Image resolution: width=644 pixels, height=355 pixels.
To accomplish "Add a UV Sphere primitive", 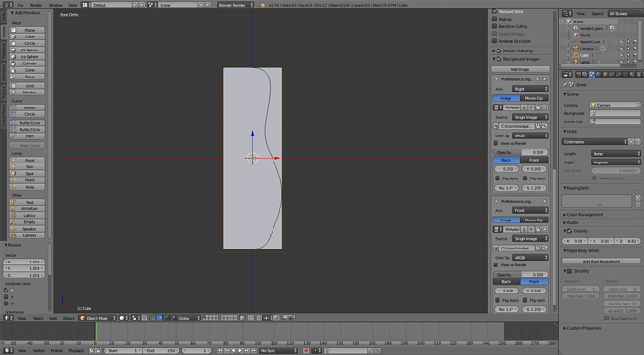I will tap(27, 50).
